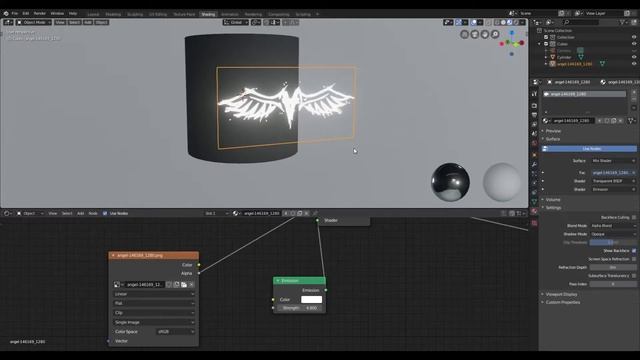Open the outliner filter dropdown
This screenshot has height=360, width=640.
pos(623,22)
